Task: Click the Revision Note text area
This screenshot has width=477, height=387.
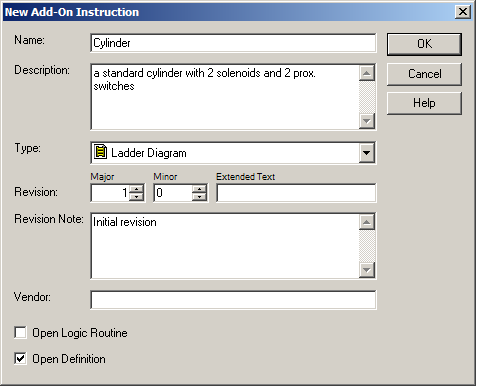Action: [225, 246]
